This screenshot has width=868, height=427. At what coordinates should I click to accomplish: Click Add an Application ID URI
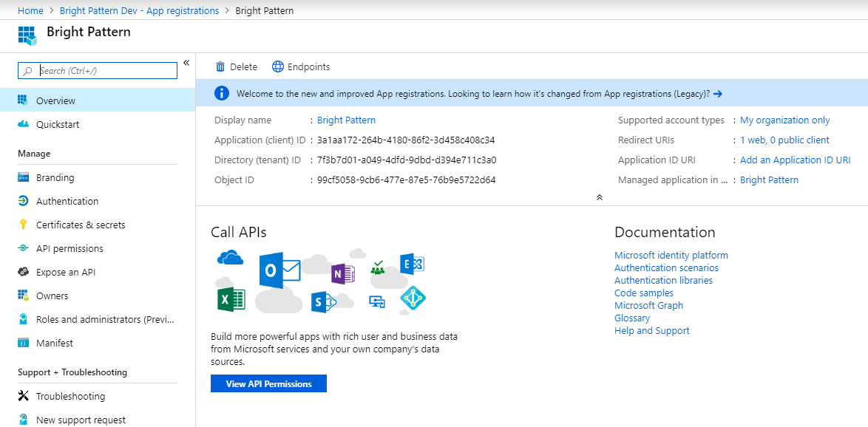pos(795,160)
